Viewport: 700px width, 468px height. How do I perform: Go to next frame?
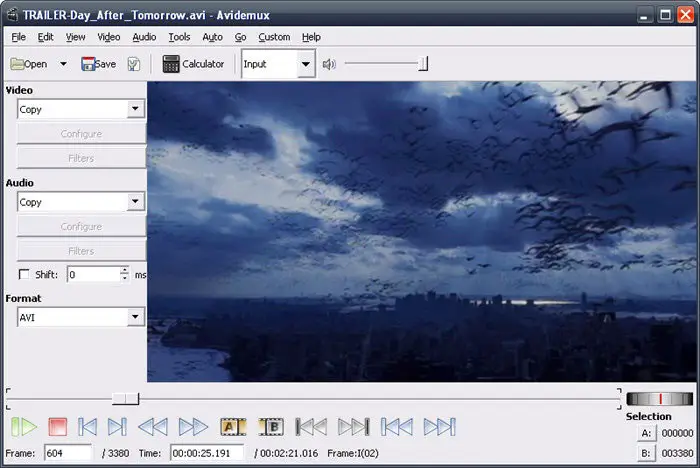[x=117, y=427]
